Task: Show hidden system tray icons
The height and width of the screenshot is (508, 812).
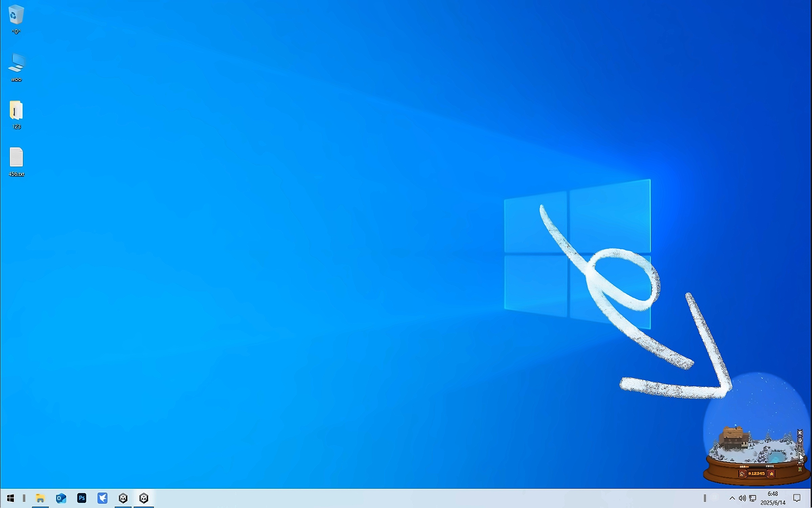Action: click(732, 498)
